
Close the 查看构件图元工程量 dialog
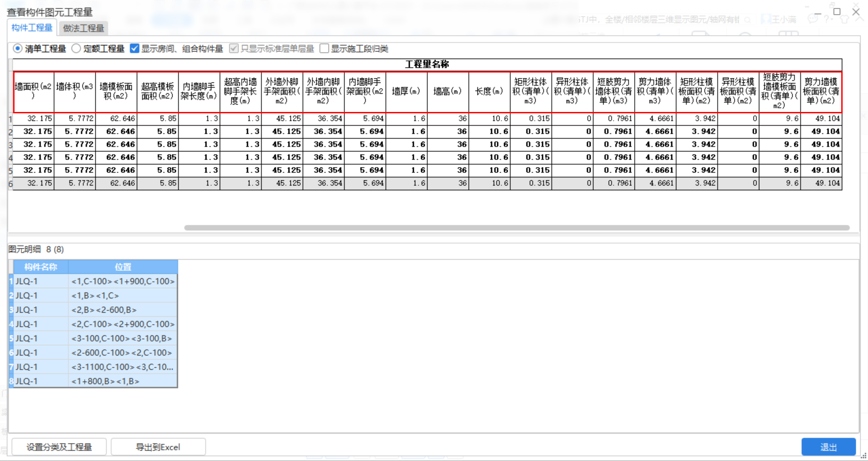[x=856, y=12]
